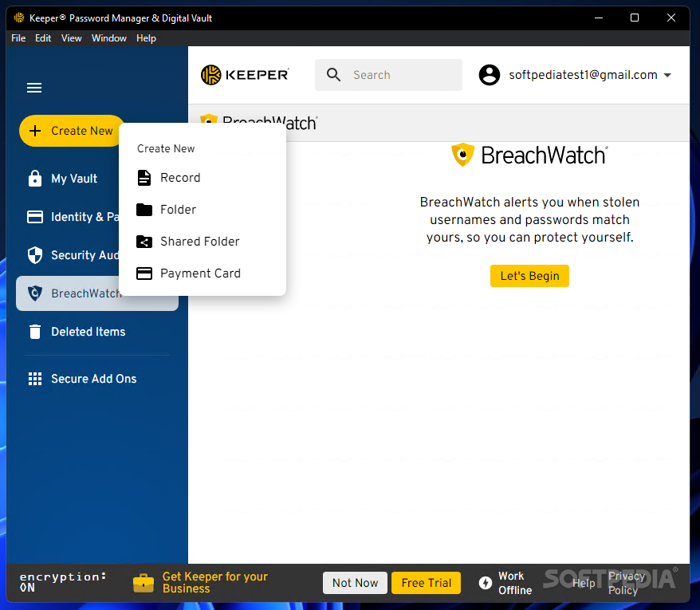Click the BreachWatch logo in main pane
Image resolution: width=700 pixels, height=610 pixels.
click(x=529, y=155)
